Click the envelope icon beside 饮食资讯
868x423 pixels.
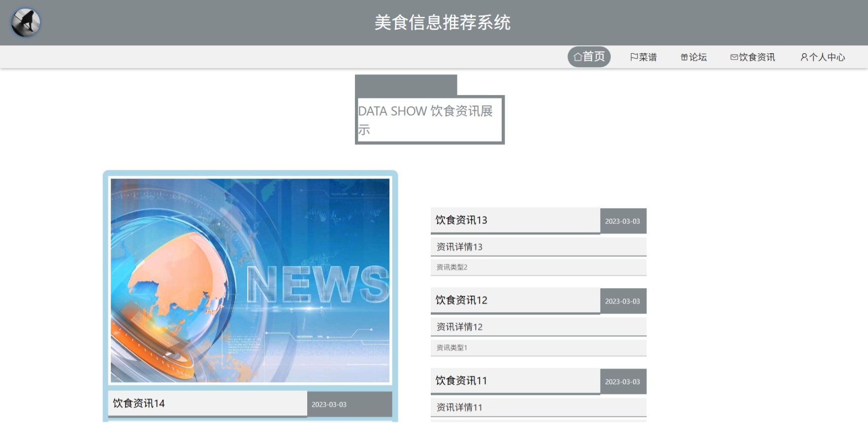pyautogui.click(x=734, y=57)
